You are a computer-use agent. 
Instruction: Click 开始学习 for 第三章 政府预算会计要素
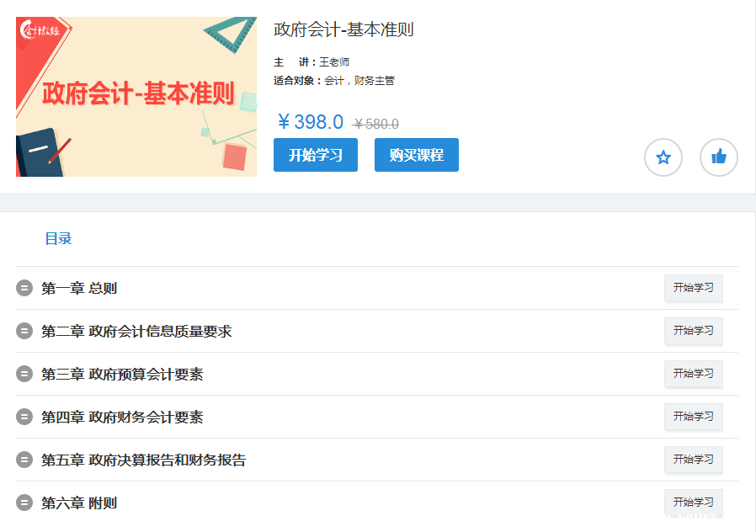pos(693,374)
